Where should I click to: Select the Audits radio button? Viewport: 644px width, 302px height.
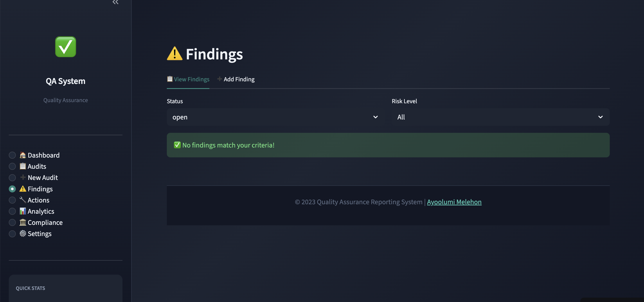pyautogui.click(x=12, y=167)
